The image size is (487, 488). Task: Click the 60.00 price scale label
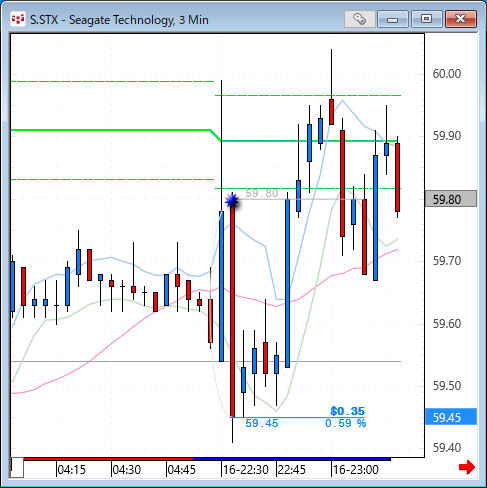(447, 74)
